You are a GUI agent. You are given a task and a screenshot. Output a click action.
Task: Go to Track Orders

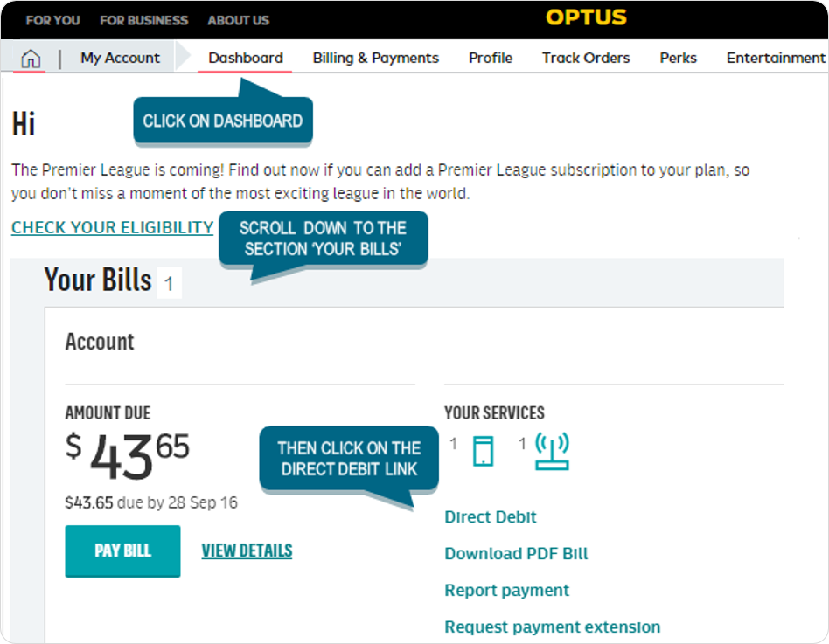[586, 57]
